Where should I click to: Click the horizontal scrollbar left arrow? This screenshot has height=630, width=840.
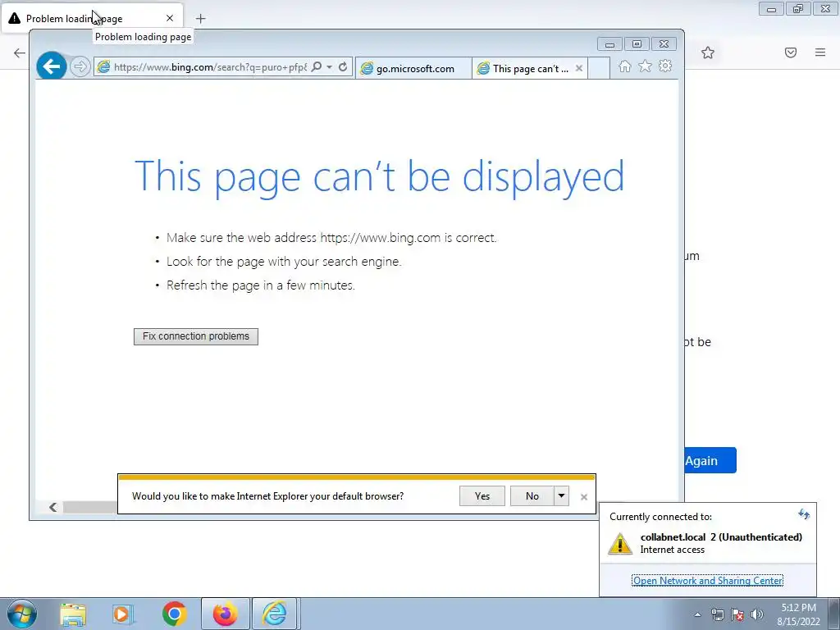pyautogui.click(x=53, y=507)
